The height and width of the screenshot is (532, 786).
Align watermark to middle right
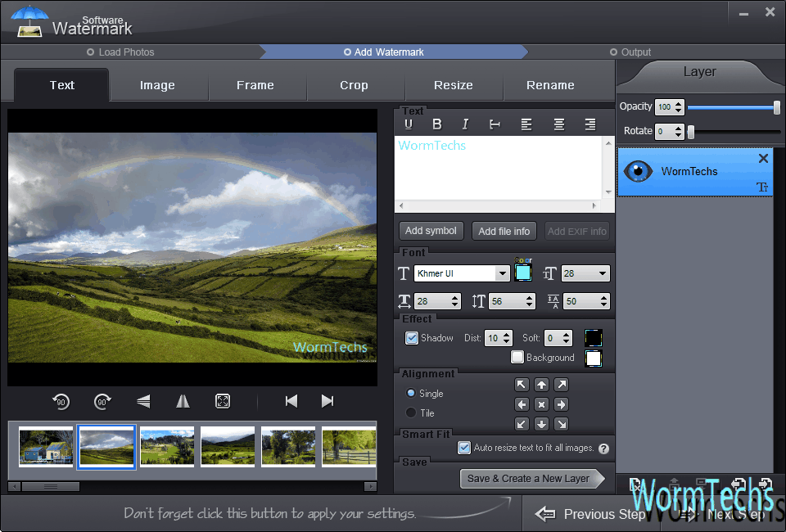[562, 404]
